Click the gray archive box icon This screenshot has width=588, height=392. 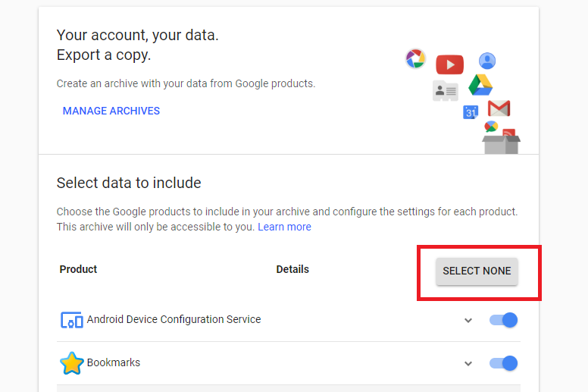tap(501, 143)
